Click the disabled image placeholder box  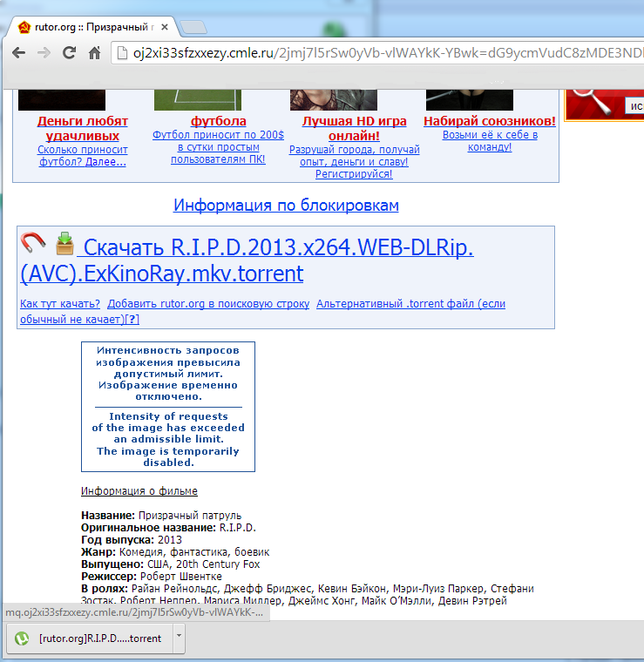click(168, 407)
